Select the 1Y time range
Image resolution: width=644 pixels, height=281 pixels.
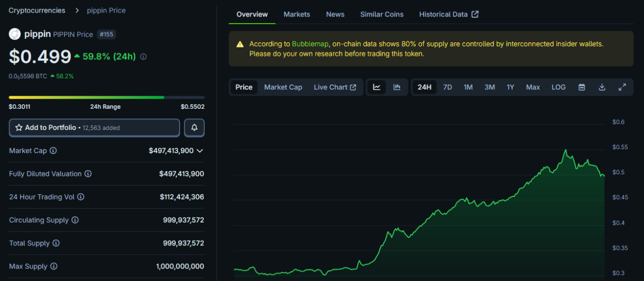[510, 87]
